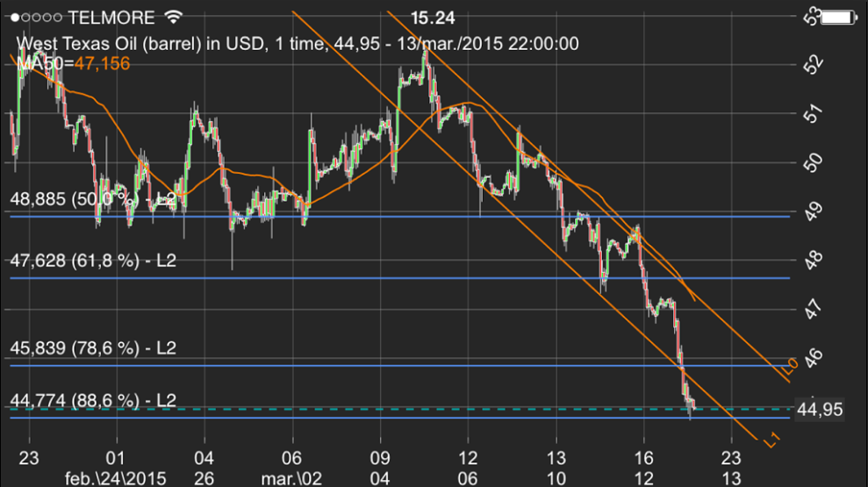
Task: Tap the WiFi status icon
Action: (174, 18)
